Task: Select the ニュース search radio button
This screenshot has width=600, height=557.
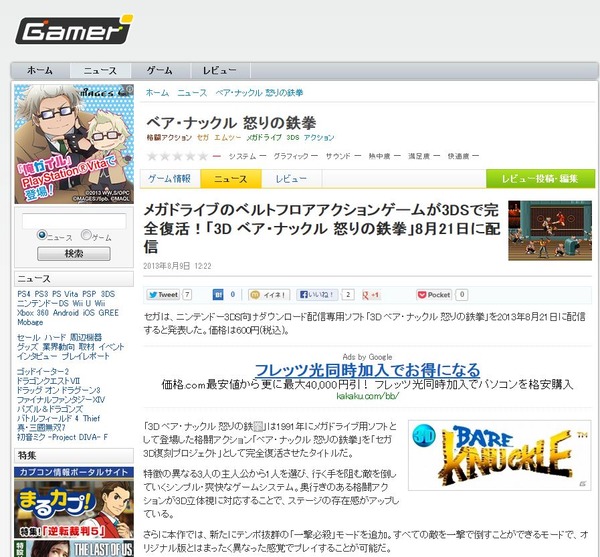Action: tap(42, 235)
